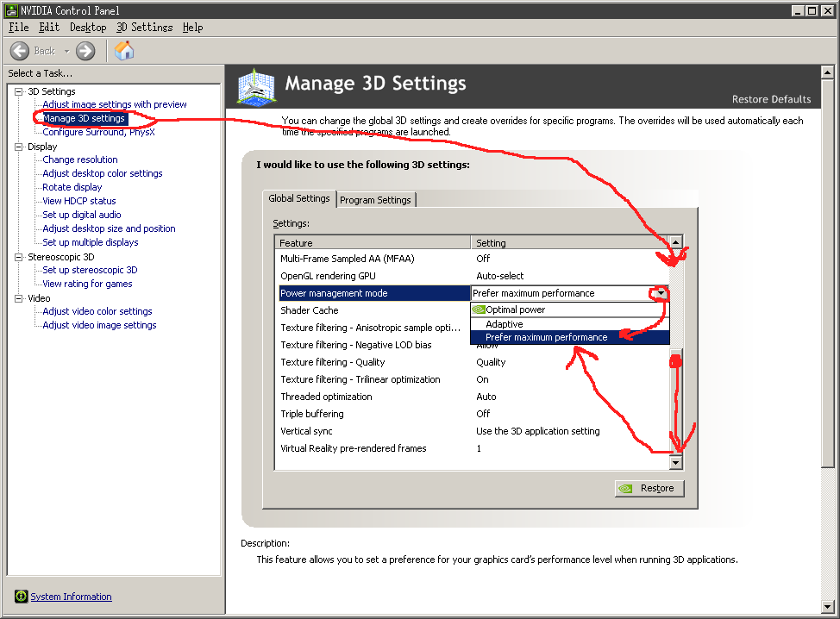Open the Help menu

point(193,28)
